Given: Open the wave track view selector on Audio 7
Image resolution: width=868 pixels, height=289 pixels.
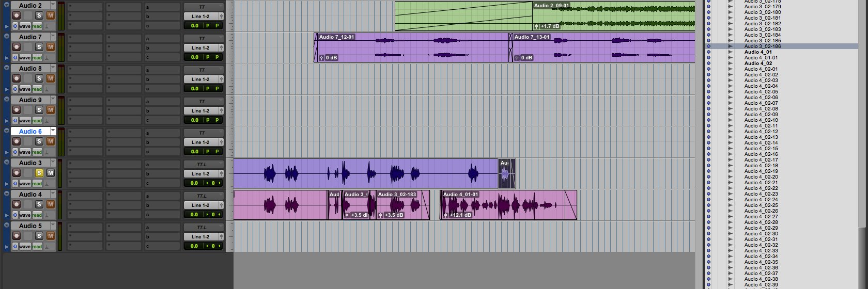Looking at the screenshot, I should coord(25,57).
